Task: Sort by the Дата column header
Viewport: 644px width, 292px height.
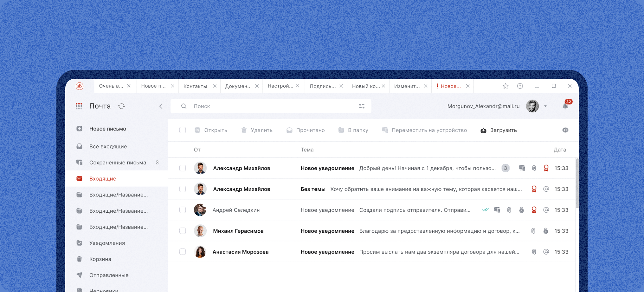Action: coord(560,149)
